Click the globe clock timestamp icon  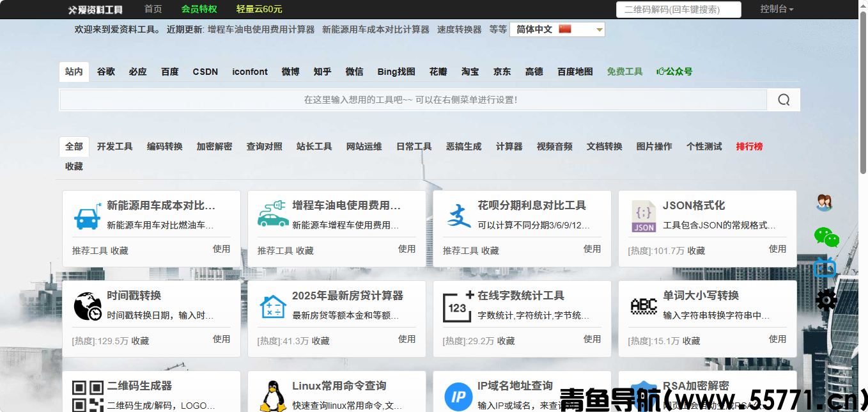(88, 306)
